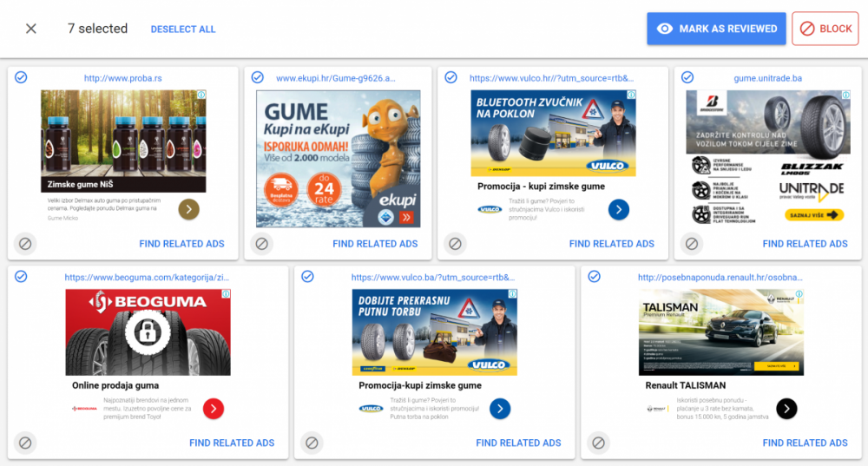Block the unitrade.ba ad via circle icon
This screenshot has width=868, height=466.
(692, 244)
